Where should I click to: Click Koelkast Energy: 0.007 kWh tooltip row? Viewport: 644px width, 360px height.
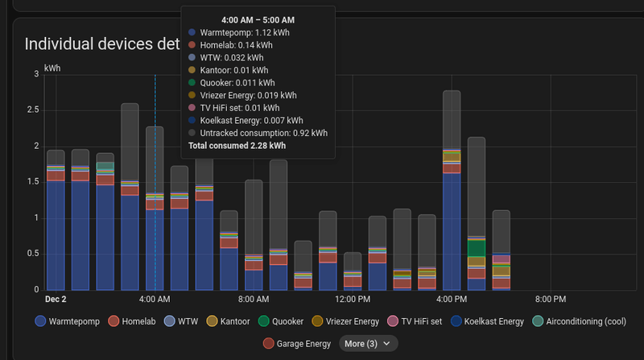click(x=246, y=121)
